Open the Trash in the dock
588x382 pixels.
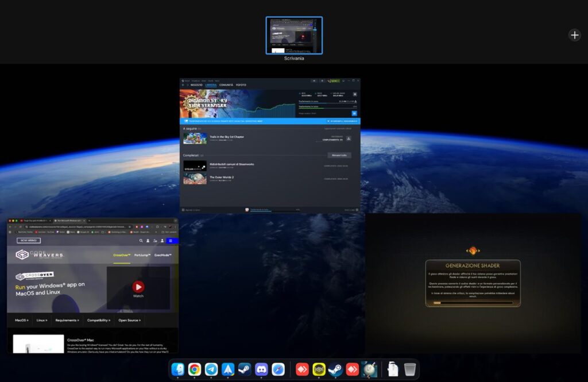(409, 369)
